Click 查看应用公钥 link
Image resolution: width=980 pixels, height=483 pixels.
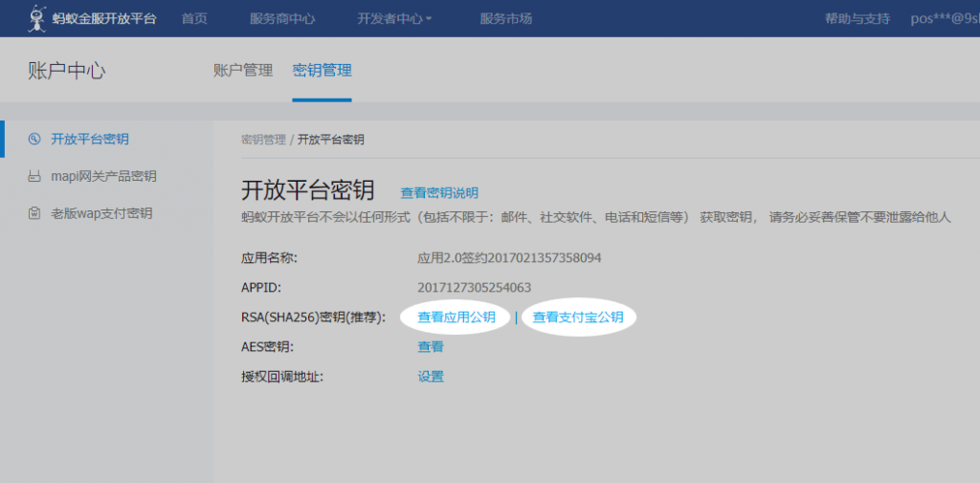(457, 318)
